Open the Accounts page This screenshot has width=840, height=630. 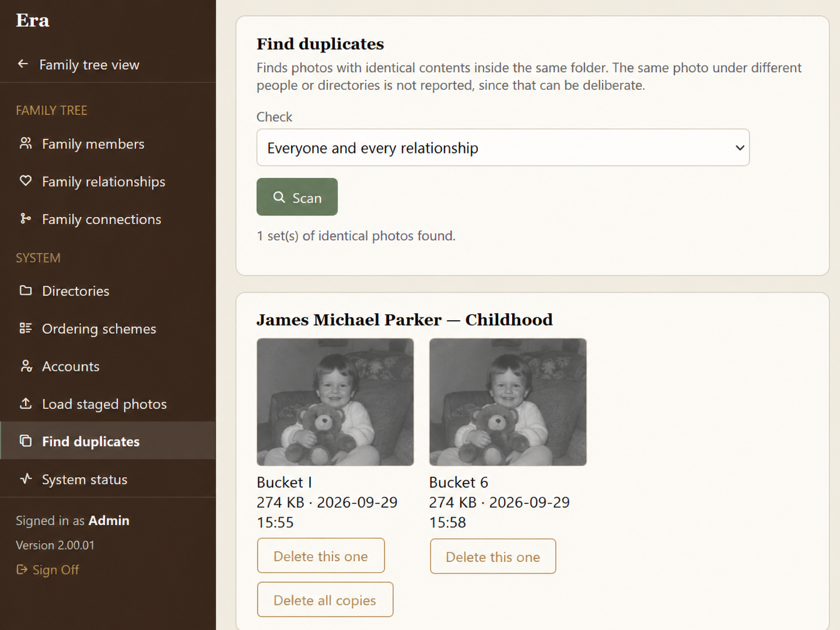point(108,366)
